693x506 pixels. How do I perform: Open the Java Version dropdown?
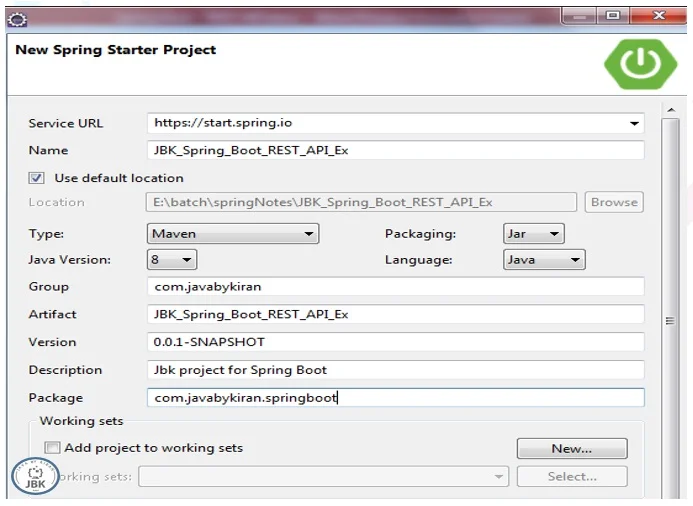click(x=171, y=259)
